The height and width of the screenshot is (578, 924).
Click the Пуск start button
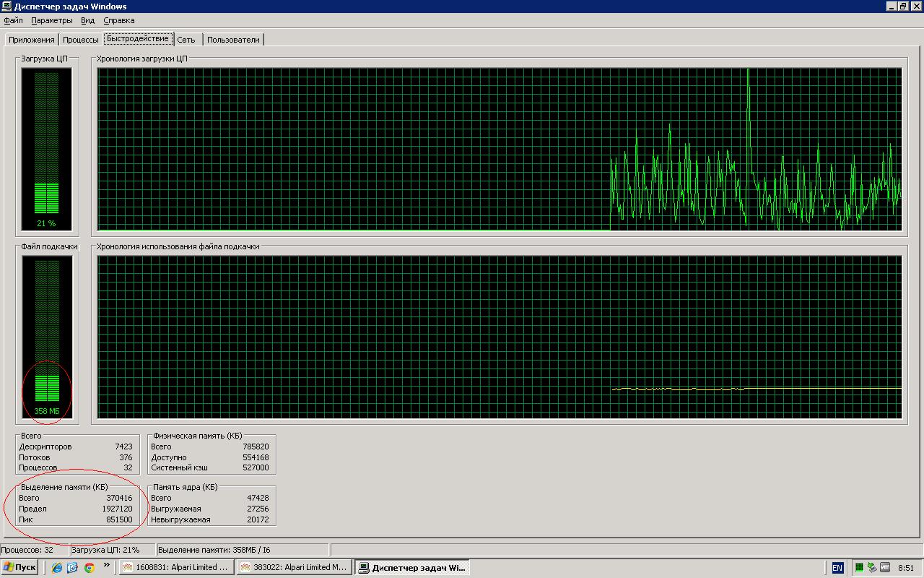coord(19,568)
